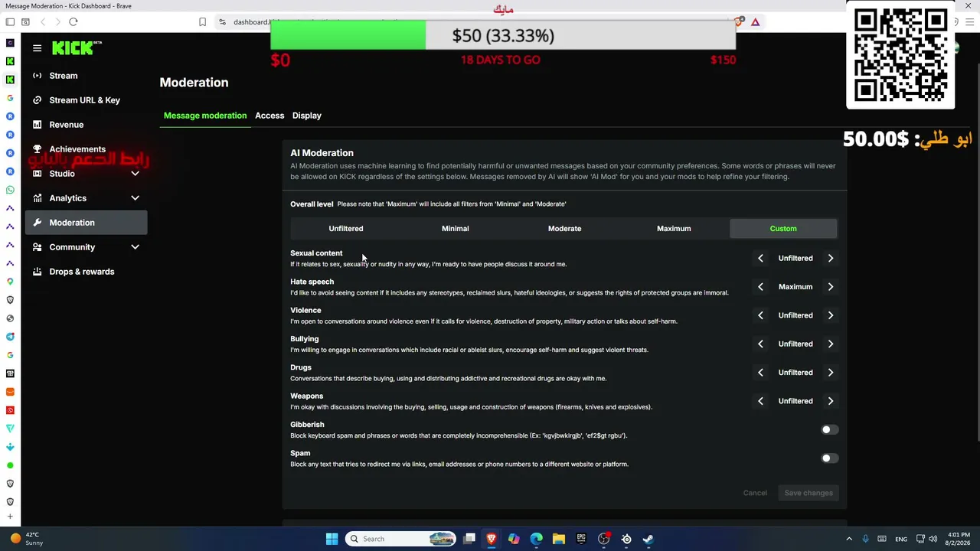
Task: Click the browser address bar
Action: pyautogui.click(x=253, y=22)
